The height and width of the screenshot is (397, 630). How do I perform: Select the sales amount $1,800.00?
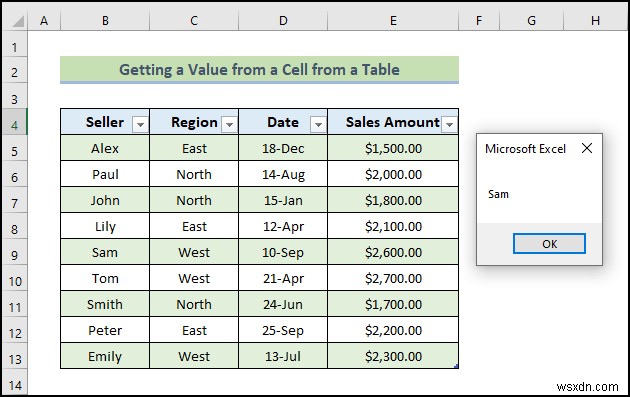click(x=393, y=200)
